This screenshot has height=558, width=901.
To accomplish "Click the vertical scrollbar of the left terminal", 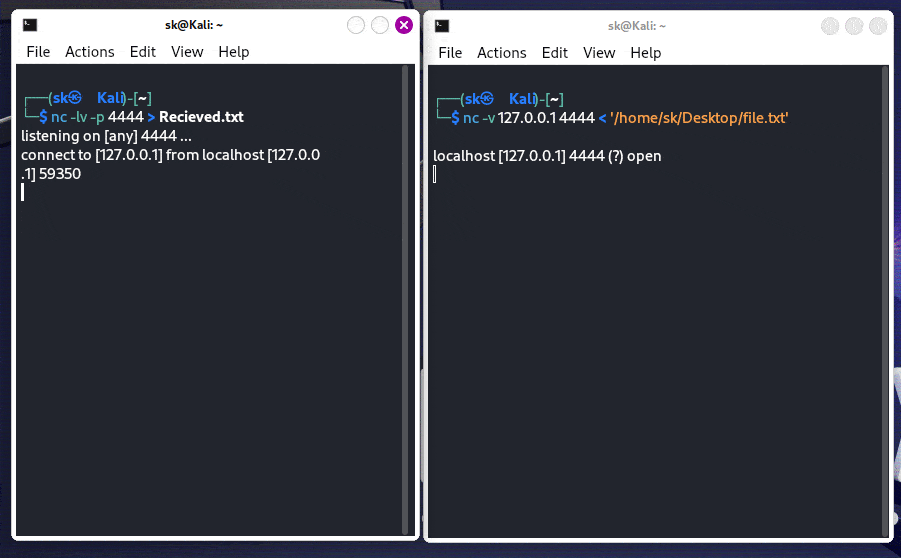I will pos(405,300).
